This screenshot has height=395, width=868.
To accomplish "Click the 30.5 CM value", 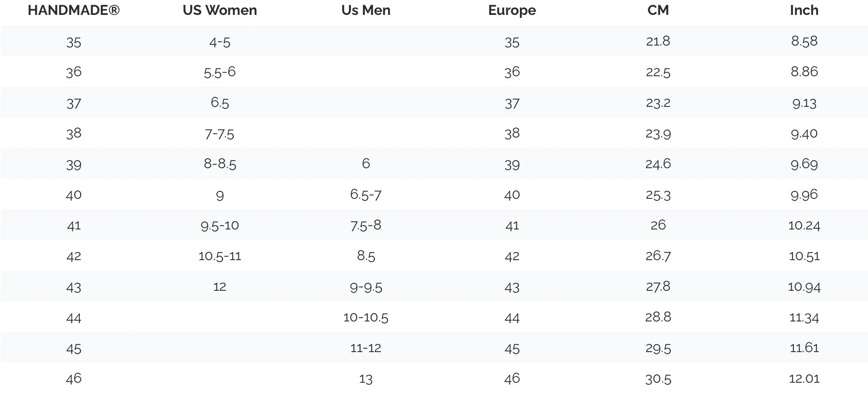I will [658, 379].
